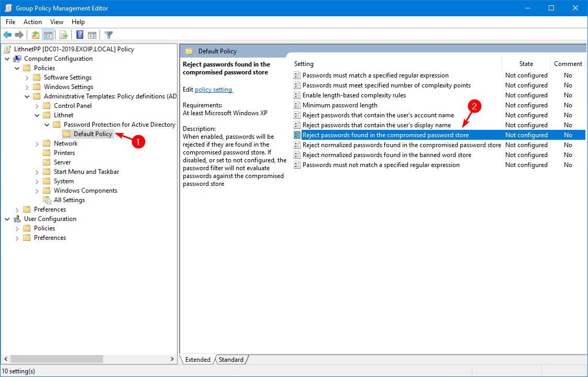Click the Computer Configuration icon
The height and width of the screenshot is (377, 588).
click(17, 59)
